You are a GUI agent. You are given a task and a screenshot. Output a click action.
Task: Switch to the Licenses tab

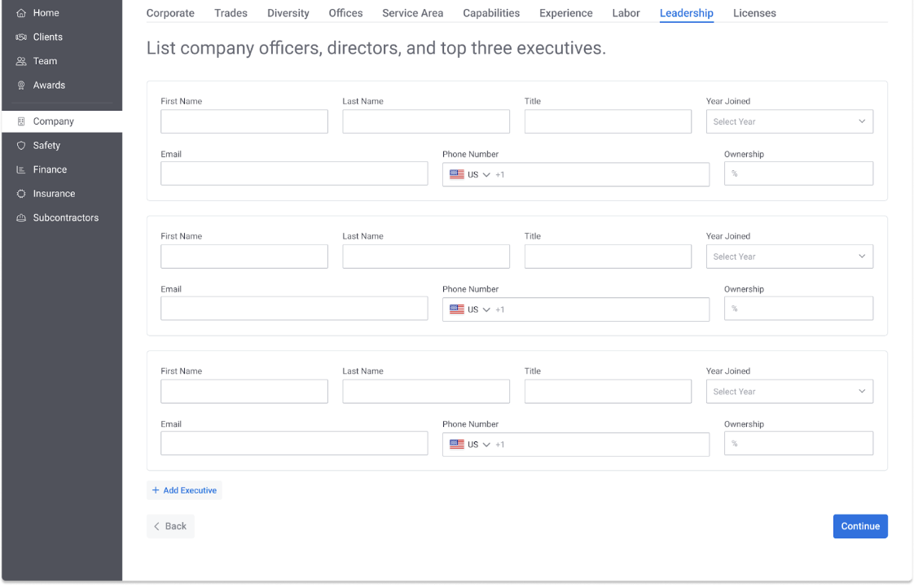(x=754, y=13)
